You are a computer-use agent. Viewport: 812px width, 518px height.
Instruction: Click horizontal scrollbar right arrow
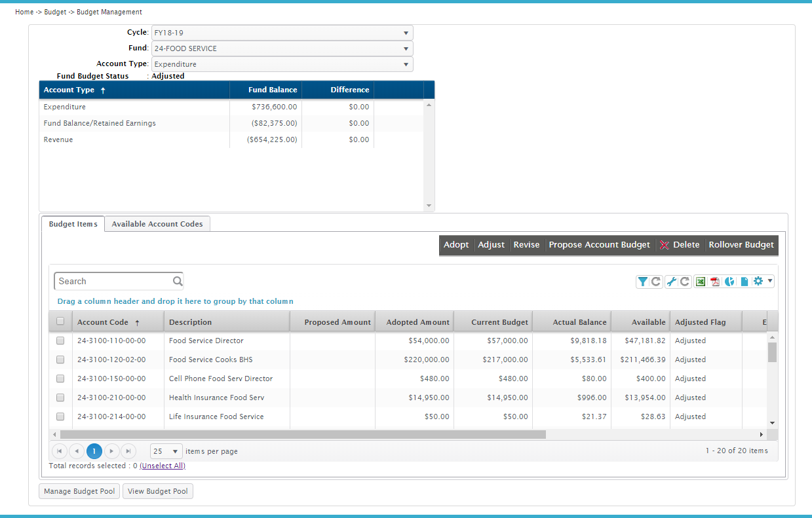coord(762,434)
